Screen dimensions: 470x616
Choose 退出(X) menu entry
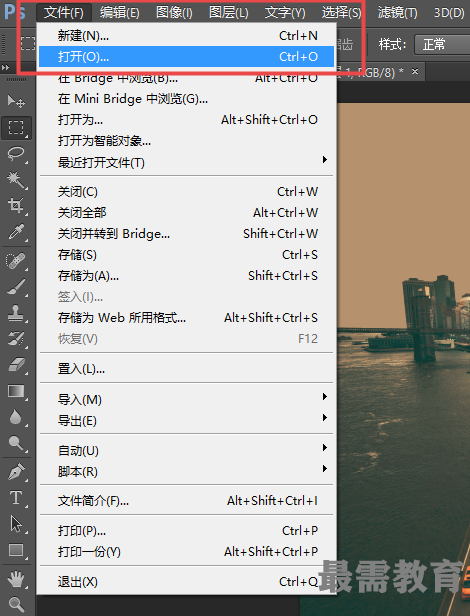coord(185,581)
